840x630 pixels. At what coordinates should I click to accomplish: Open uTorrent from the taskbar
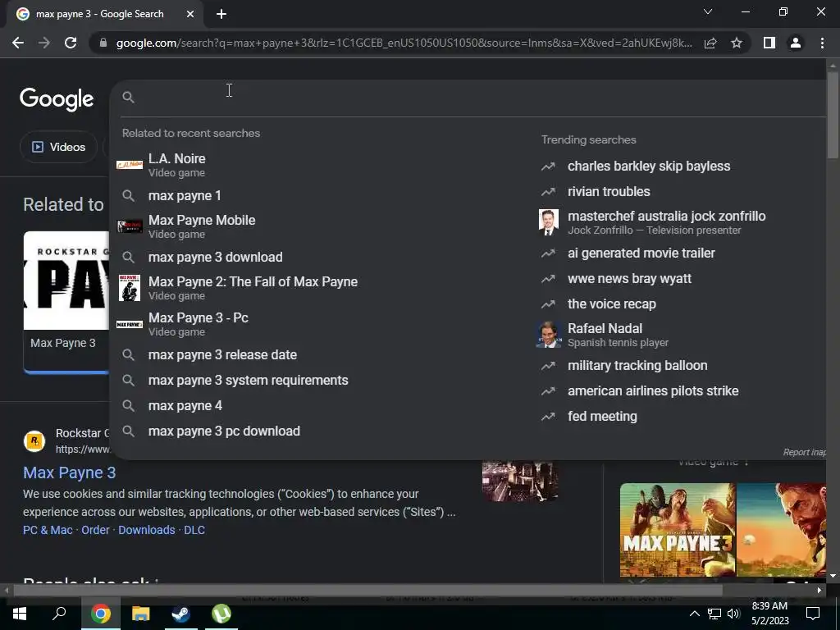pyautogui.click(x=221, y=614)
